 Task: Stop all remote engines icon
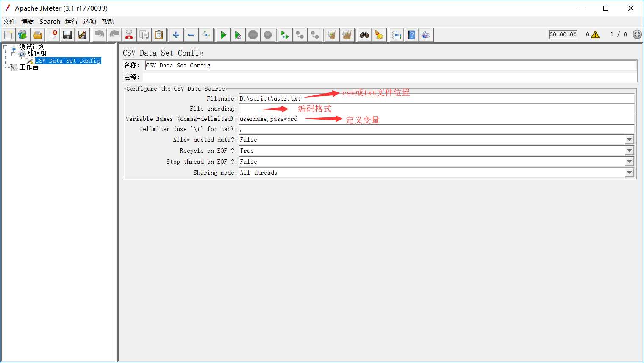tap(300, 35)
